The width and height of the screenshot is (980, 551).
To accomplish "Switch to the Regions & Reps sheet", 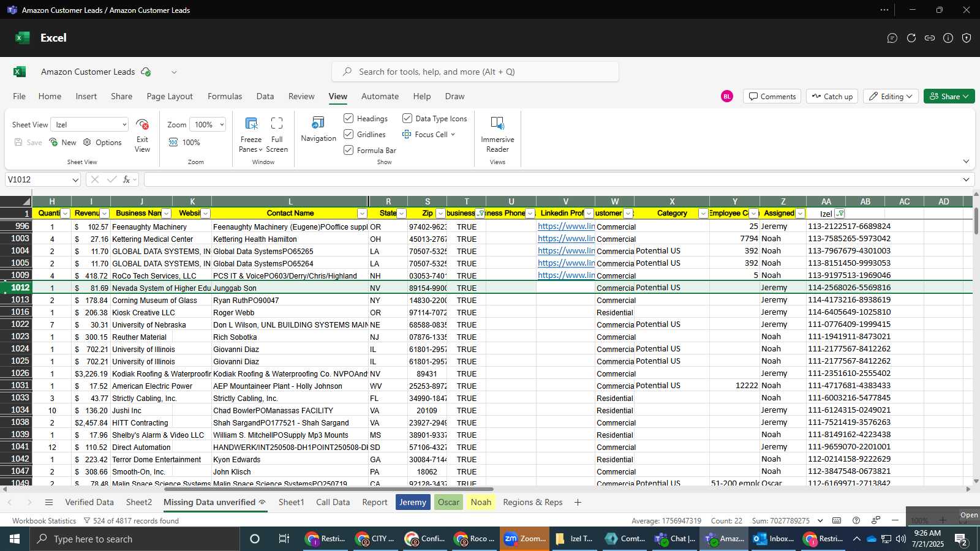I will click(x=532, y=503).
